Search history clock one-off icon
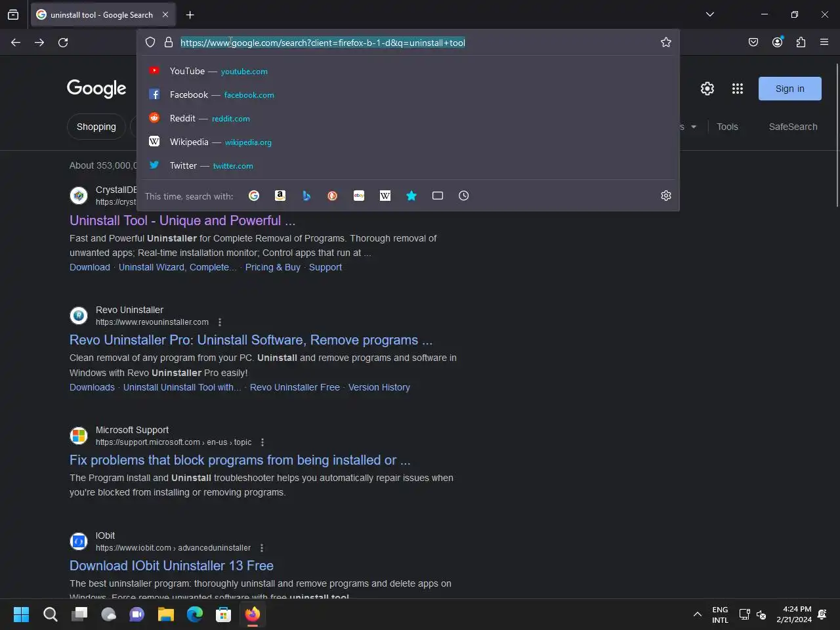The width and height of the screenshot is (840, 630). (464, 196)
